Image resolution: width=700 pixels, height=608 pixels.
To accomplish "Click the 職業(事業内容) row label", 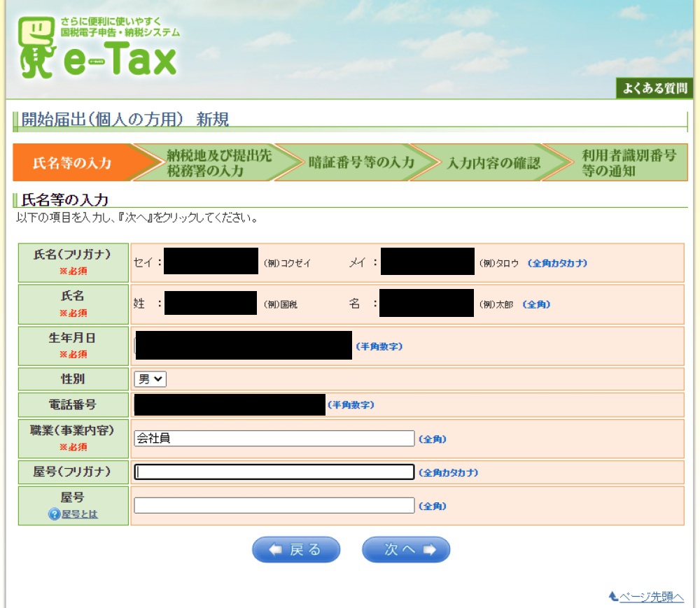I will pyautogui.click(x=72, y=430).
